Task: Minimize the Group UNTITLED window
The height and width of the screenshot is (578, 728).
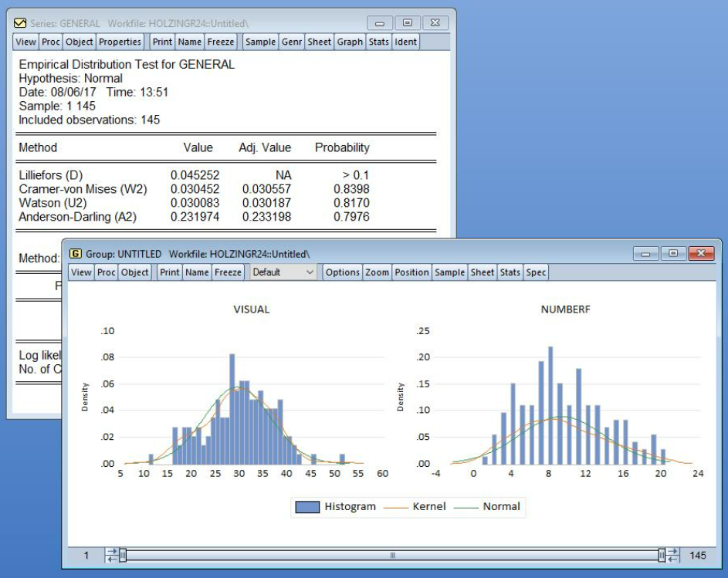Action: (646, 253)
